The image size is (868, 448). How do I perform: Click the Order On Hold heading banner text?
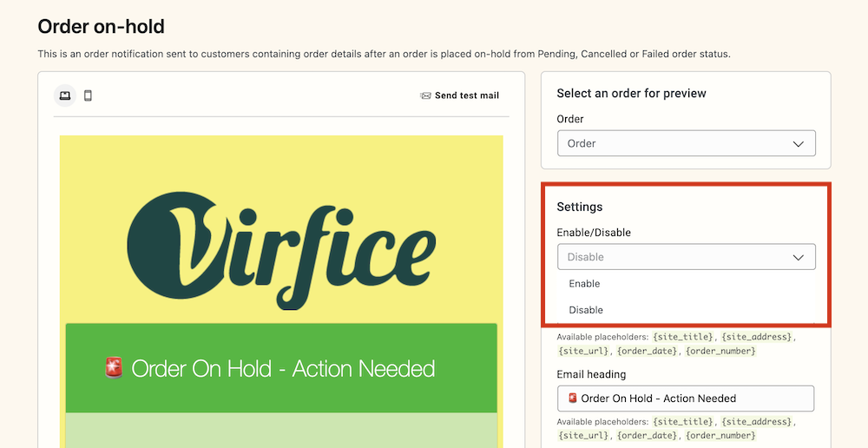coord(283,369)
